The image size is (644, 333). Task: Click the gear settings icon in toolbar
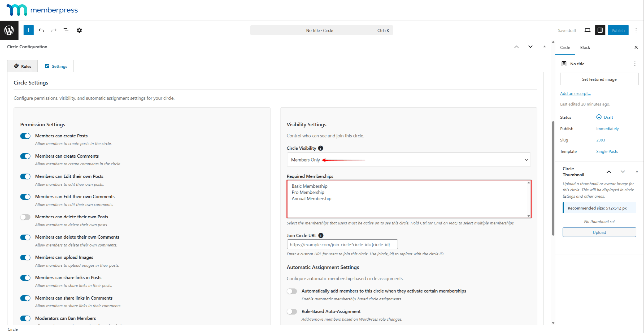pos(79,30)
